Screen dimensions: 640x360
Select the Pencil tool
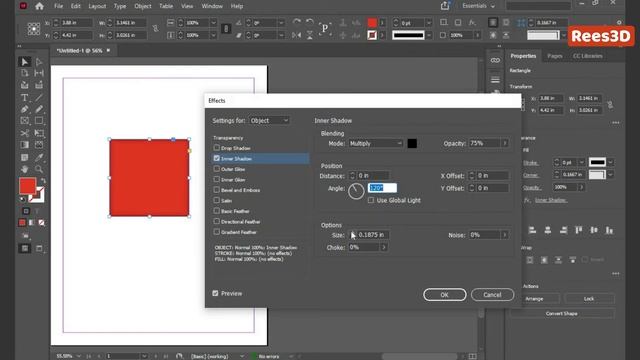pos(39,109)
